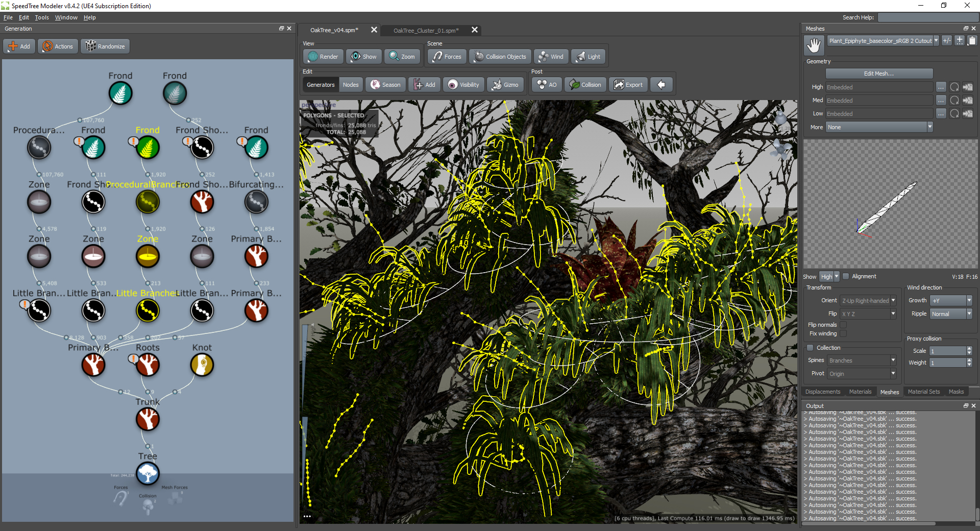The height and width of the screenshot is (531, 980).
Task: Click the clipboard icon in Meshes header
Action: pyautogui.click(x=972, y=41)
